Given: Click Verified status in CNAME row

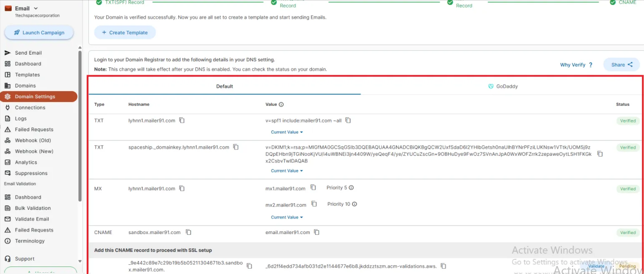Looking at the screenshot, I should [x=628, y=233].
